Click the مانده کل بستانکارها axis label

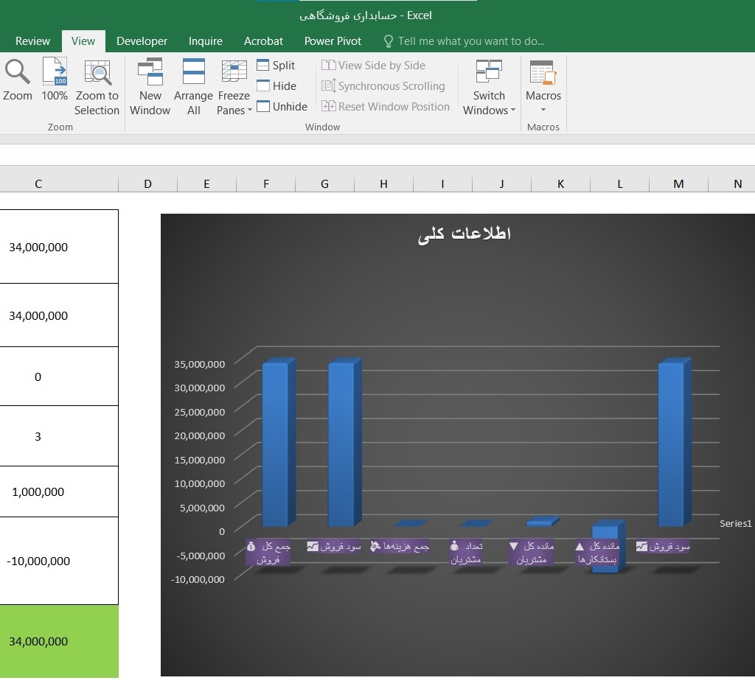597,553
